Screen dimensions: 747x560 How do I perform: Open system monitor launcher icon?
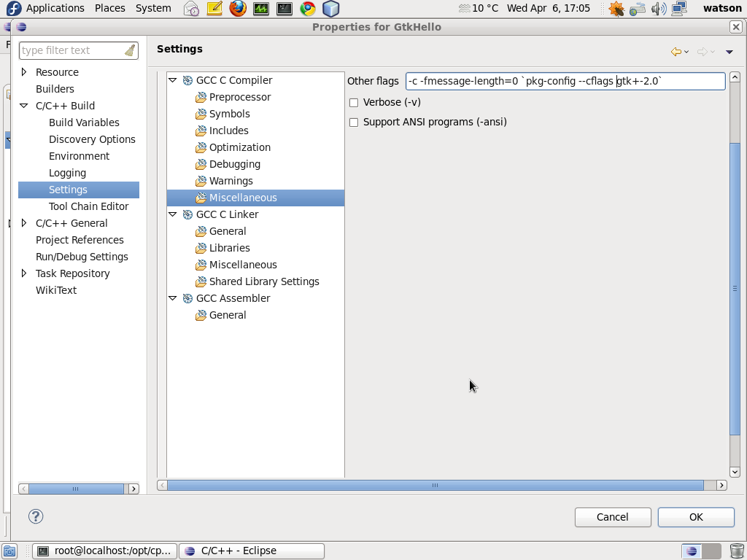coord(261,8)
